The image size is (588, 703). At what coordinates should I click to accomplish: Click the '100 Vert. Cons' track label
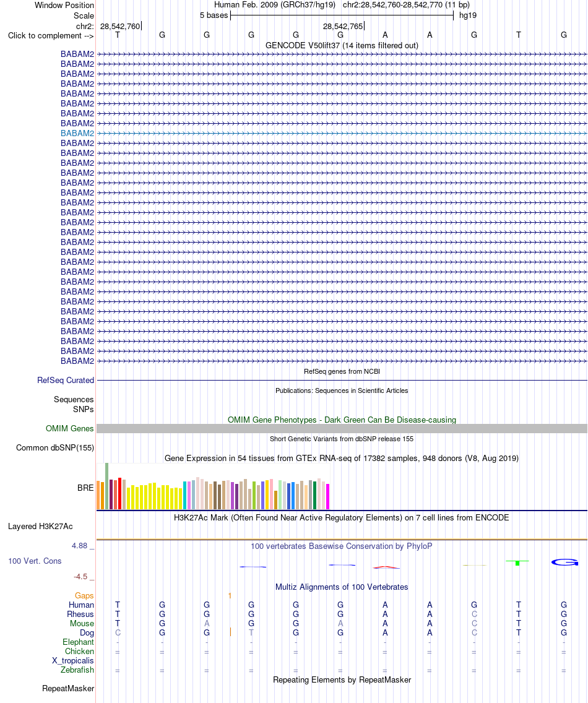click(35, 561)
